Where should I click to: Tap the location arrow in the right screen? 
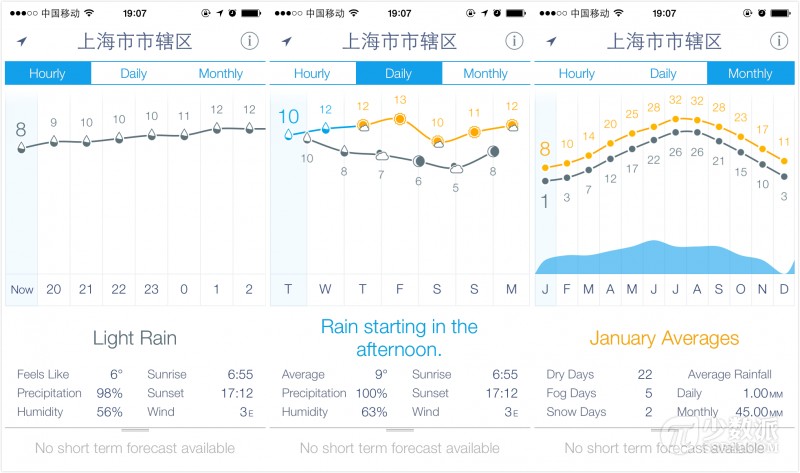pyautogui.click(x=552, y=42)
